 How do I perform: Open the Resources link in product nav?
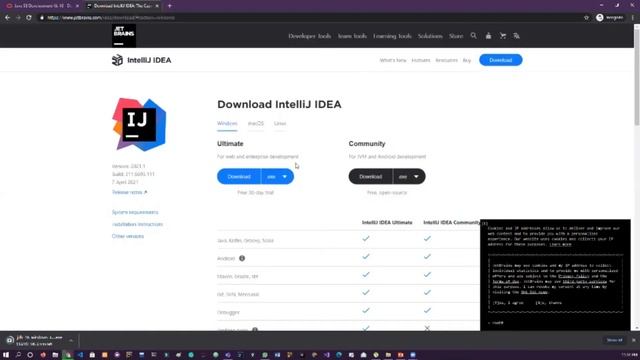(x=447, y=60)
